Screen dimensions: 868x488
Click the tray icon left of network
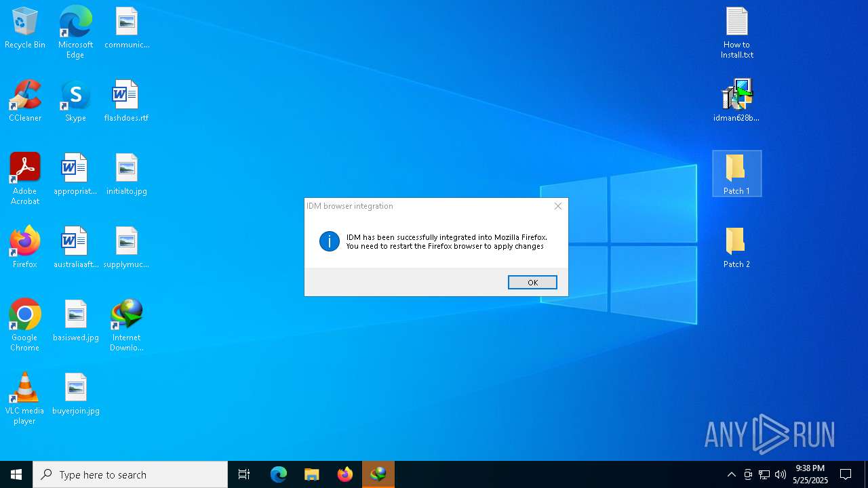[748, 474]
